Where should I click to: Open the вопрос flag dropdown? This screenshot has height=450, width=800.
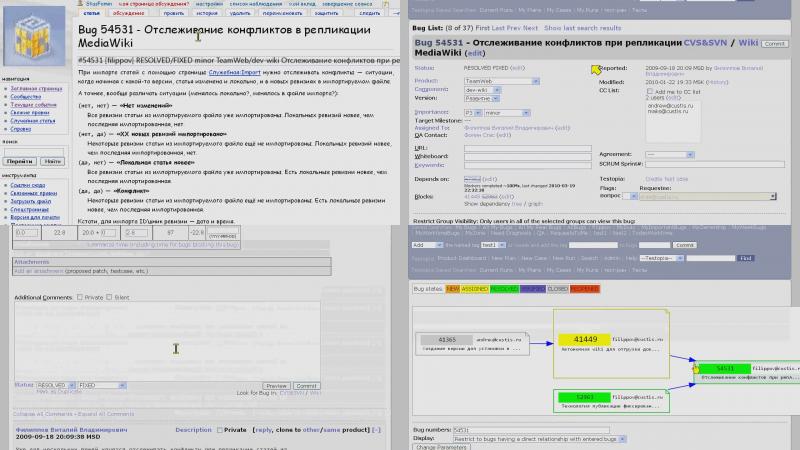(x=630, y=196)
